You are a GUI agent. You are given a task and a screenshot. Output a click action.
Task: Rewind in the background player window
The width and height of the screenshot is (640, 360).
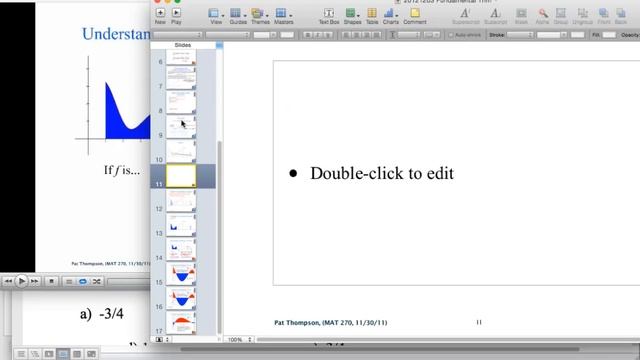click(8, 281)
